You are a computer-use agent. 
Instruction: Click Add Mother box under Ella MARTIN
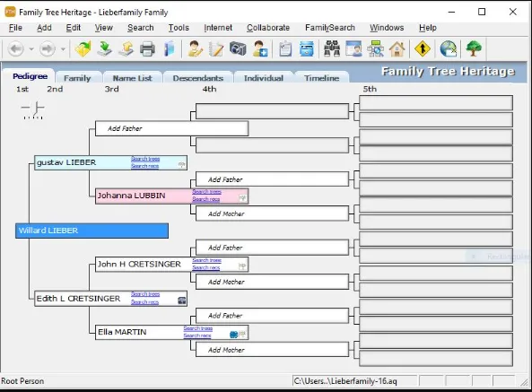point(272,350)
